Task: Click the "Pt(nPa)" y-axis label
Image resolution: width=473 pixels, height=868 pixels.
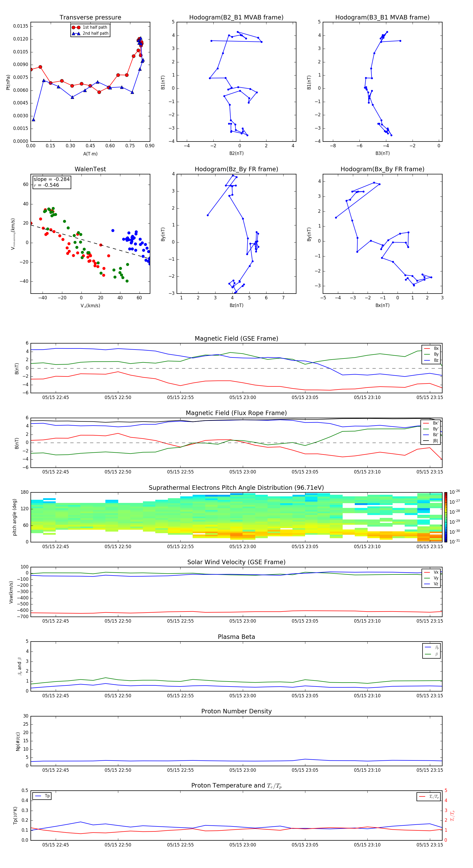Action: click(8, 82)
